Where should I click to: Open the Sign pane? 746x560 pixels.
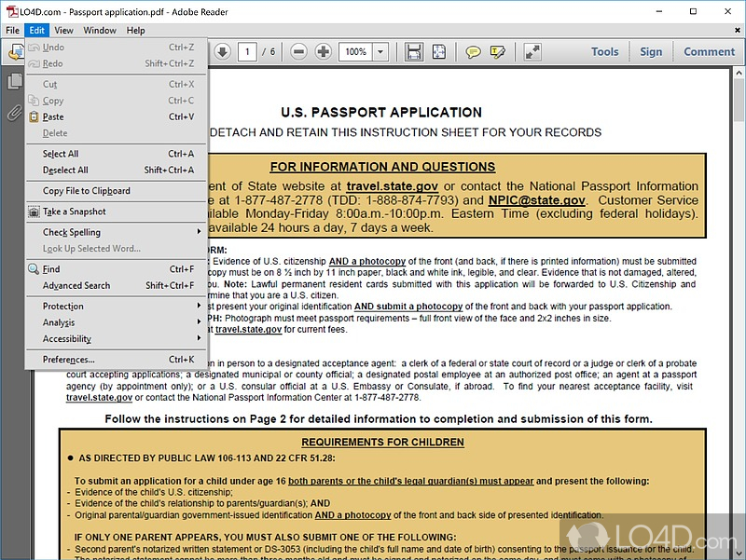pyautogui.click(x=651, y=51)
